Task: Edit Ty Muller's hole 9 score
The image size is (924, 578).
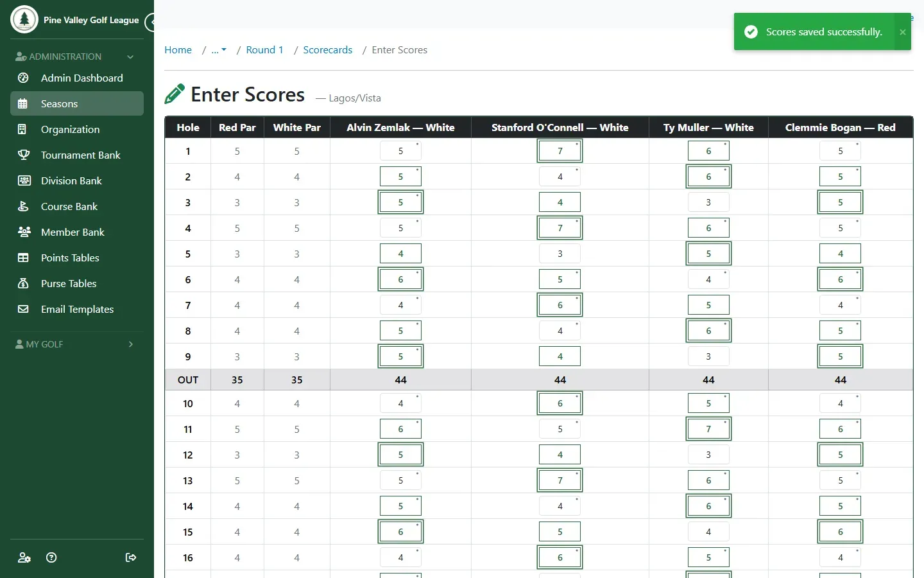Action: (708, 356)
